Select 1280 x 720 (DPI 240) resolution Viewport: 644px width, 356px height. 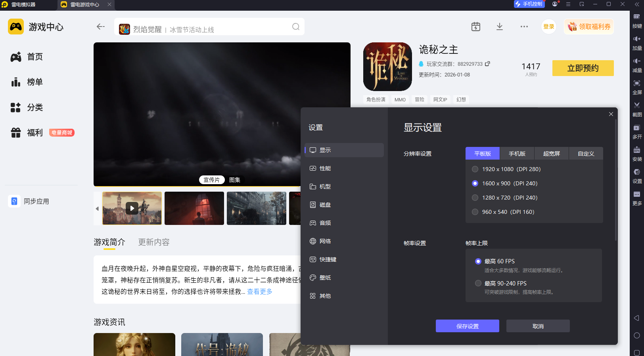(x=475, y=198)
